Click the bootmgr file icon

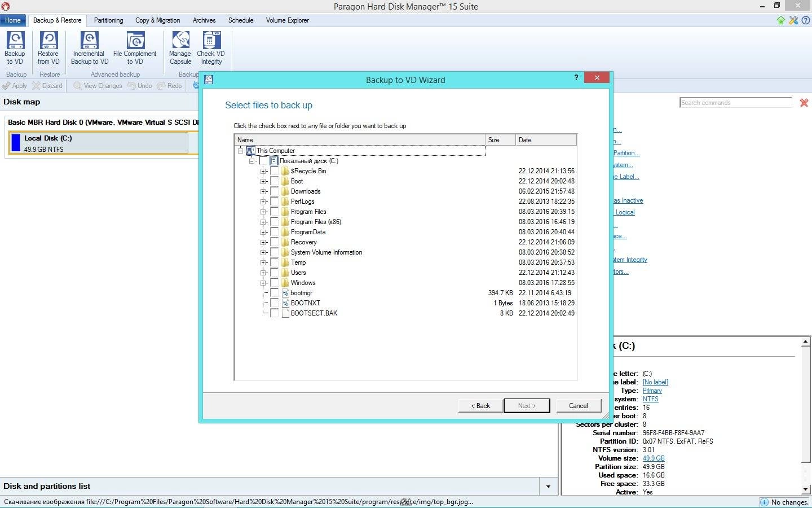point(285,293)
